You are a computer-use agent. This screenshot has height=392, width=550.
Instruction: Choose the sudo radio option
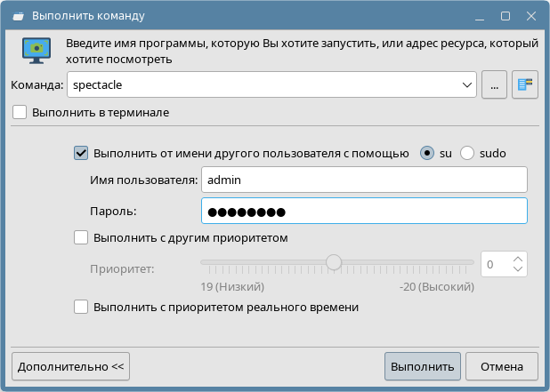[x=467, y=153]
